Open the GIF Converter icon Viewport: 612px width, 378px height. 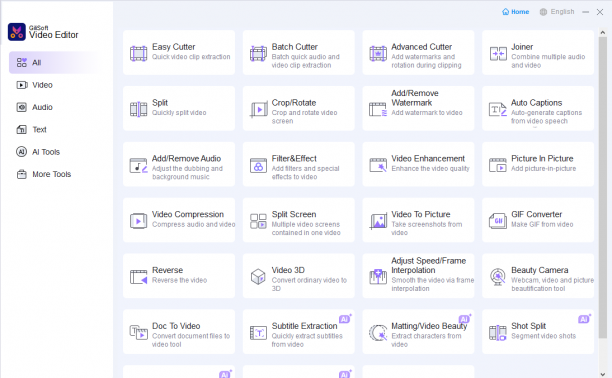pyautogui.click(x=498, y=221)
